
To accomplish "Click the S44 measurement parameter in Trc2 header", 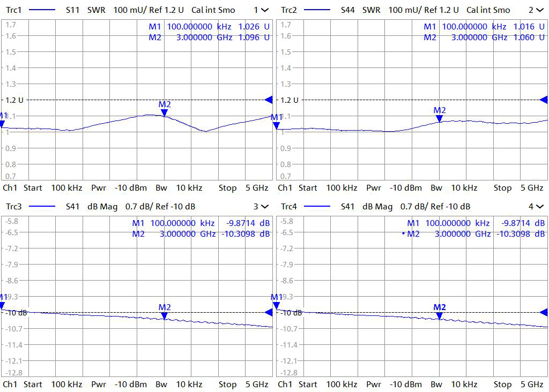I will [x=349, y=10].
